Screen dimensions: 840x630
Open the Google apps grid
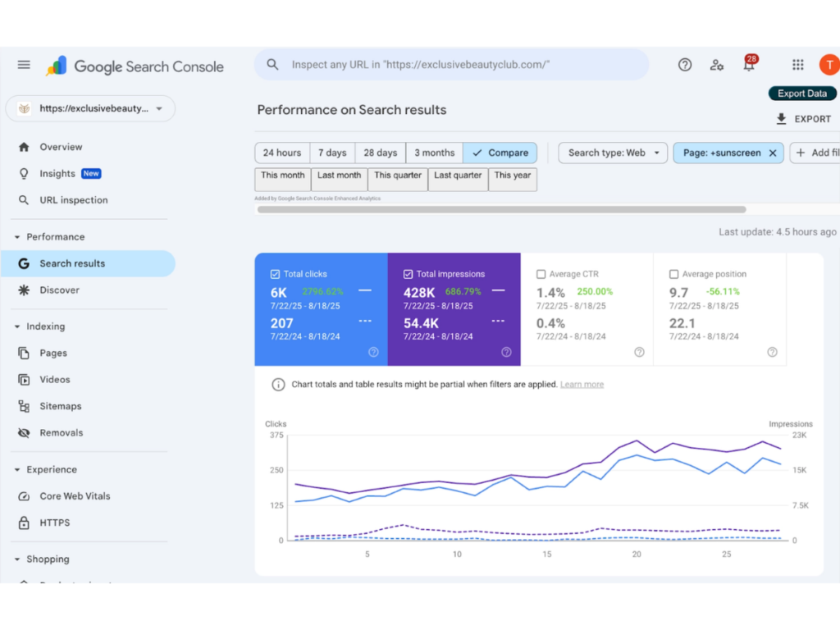pyautogui.click(x=797, y=65)
